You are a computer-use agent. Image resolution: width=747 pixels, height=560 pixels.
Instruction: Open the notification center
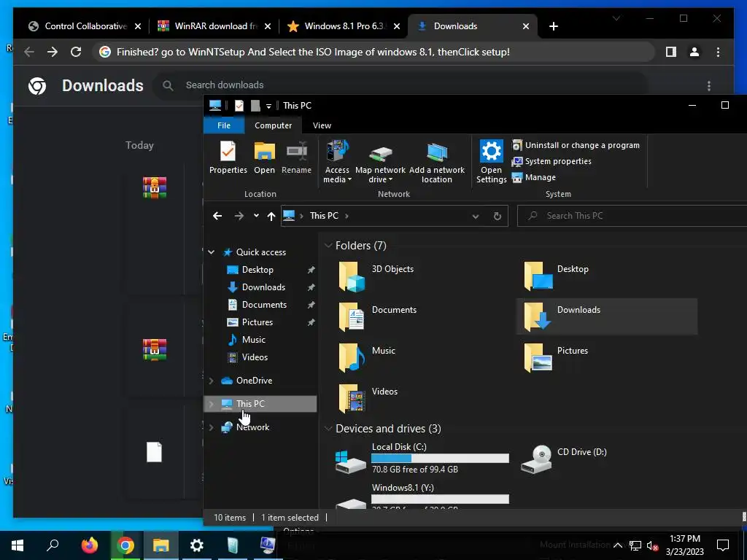pos(723,545)
